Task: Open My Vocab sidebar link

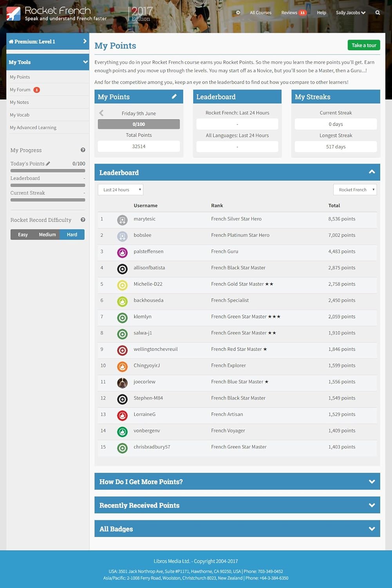Action: coord(20,115)
